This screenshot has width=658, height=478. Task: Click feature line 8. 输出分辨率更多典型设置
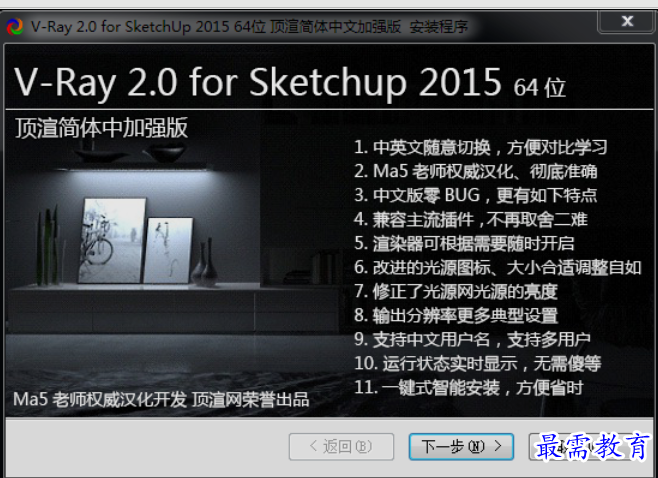tap(456, 315)
